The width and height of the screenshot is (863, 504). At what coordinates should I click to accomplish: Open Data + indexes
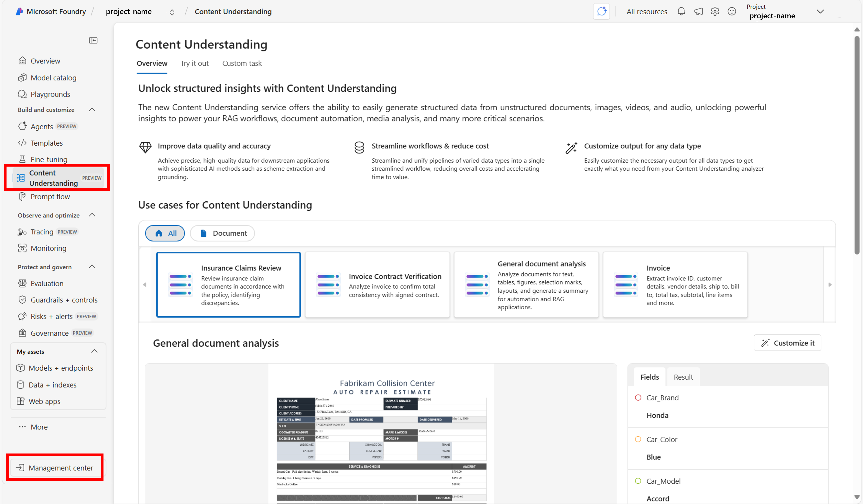pos(47,385)
